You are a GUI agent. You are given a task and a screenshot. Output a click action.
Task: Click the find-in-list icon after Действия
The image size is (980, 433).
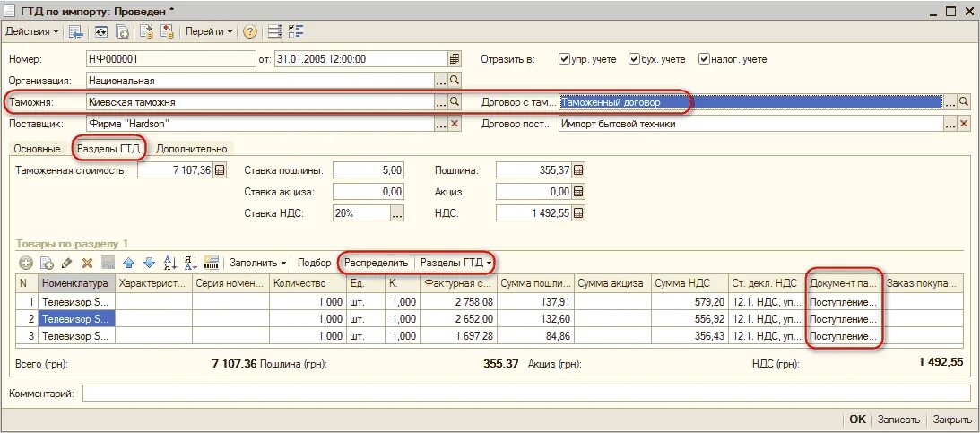point(75,31)
